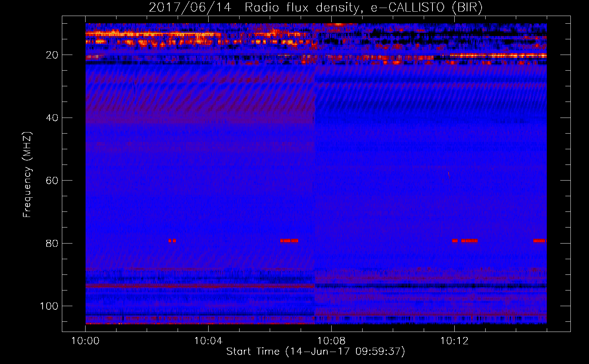Click the 10:12 time tick label

(x=454, y=341)
